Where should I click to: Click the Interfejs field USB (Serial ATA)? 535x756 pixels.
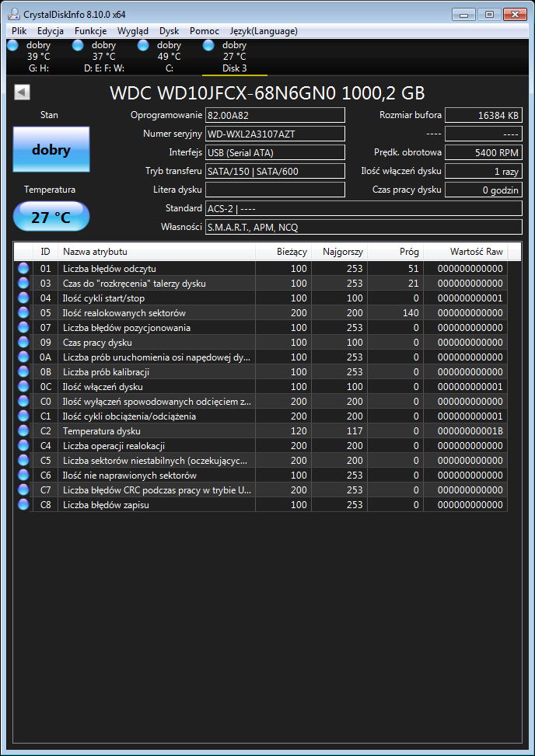coord(275,153)
